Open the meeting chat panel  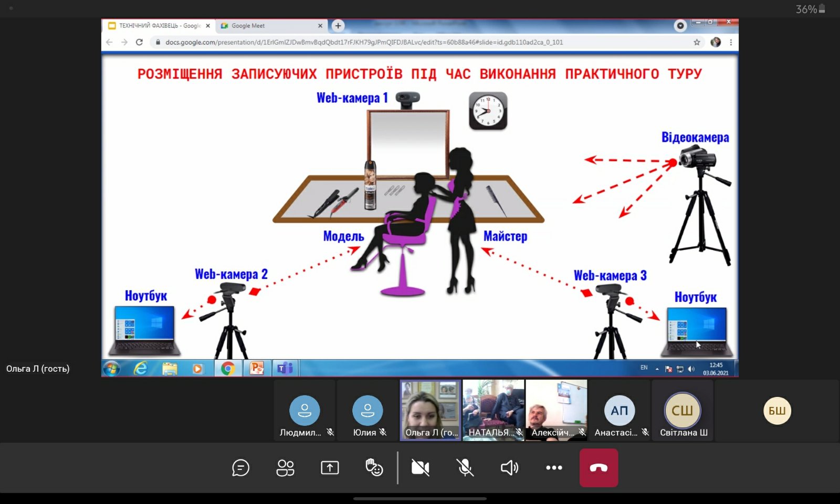coord(240,467)
